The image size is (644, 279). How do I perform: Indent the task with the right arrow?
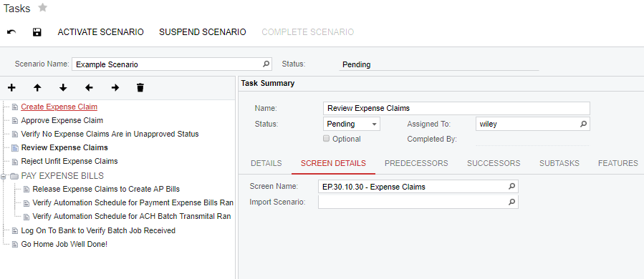(115, 87)
